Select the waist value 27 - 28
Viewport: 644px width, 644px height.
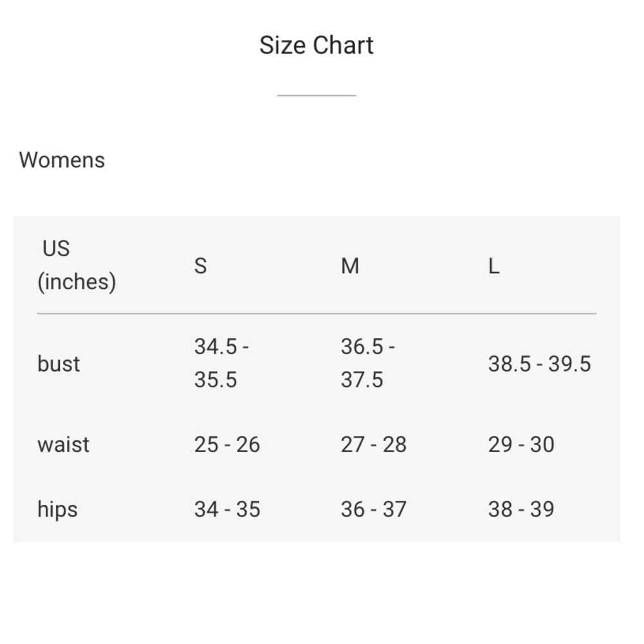[374, 444]
